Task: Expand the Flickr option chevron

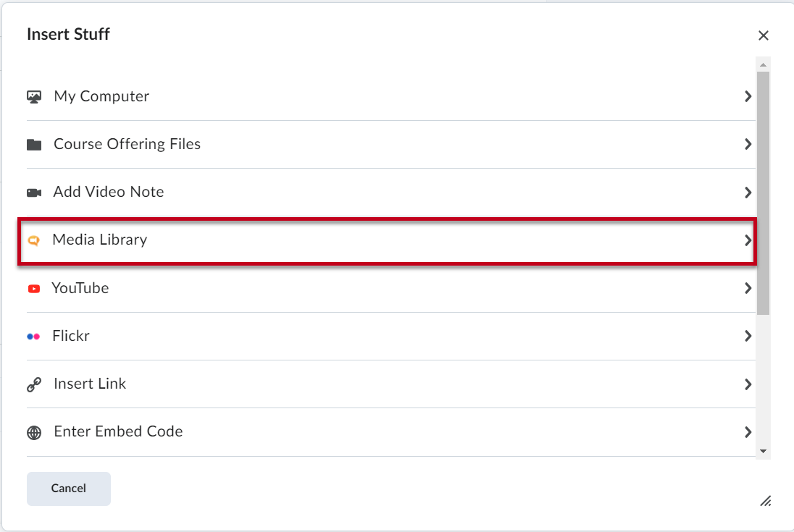Action: [748, 336]
